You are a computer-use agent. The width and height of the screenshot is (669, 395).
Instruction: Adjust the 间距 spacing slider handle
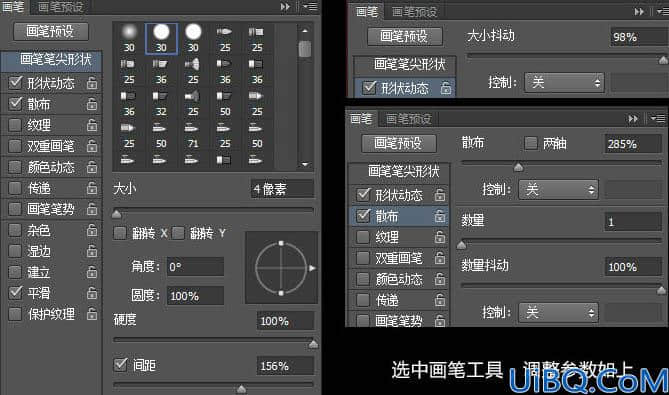click(241, 389)
